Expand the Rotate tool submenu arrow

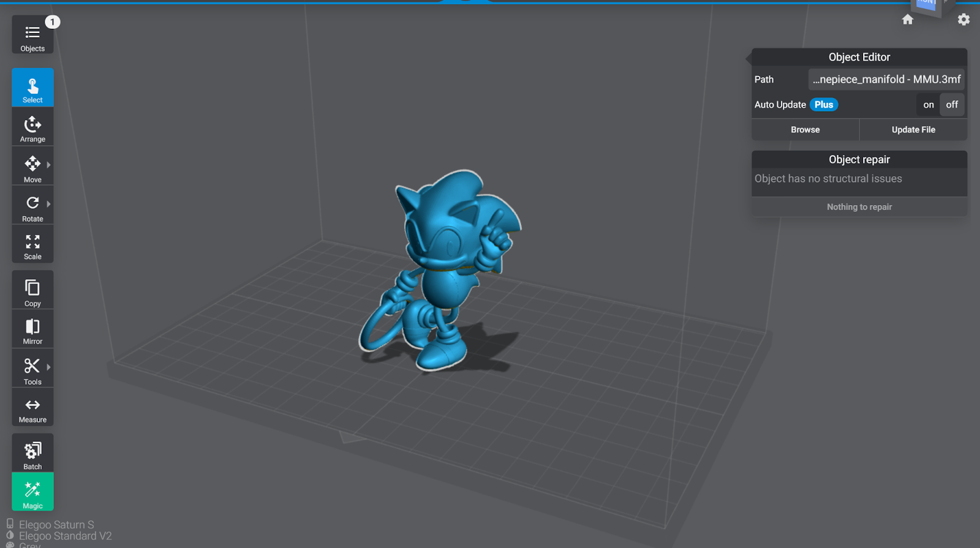coord(48,204)
